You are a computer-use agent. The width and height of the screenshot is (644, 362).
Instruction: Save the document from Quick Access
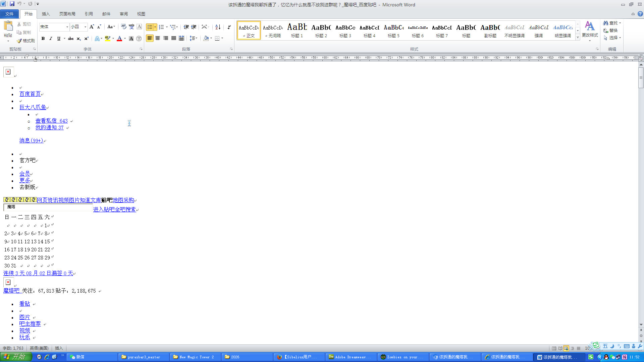tap(12, 4)
